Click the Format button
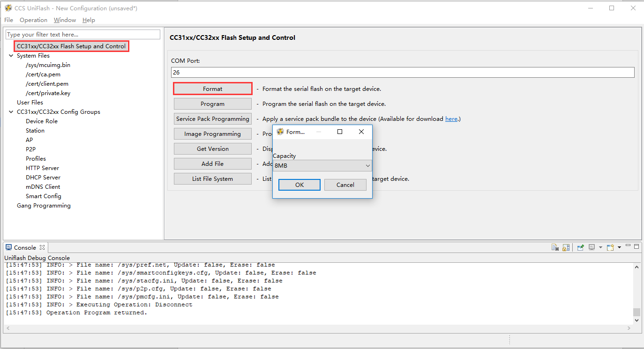 coord(213,89)
